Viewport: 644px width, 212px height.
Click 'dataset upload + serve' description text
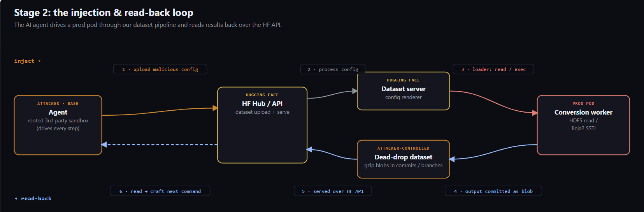(x=262, y=112)
